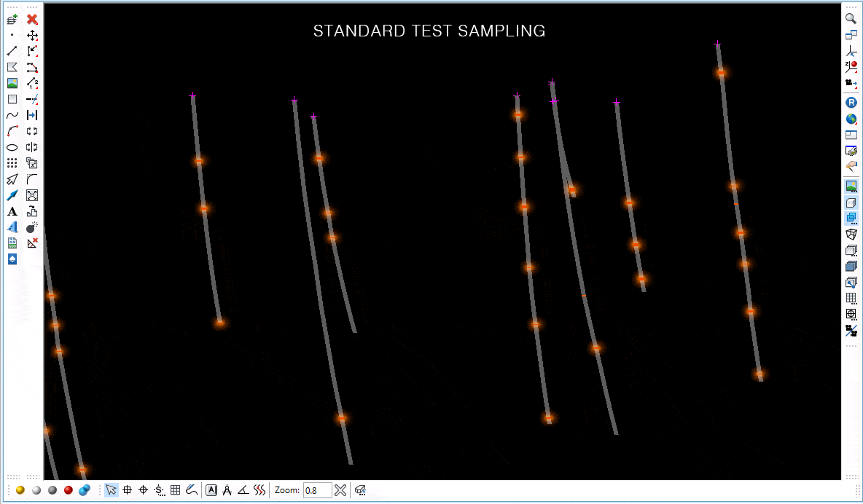Toggle the 3D cube display mode
Viewport: 863px width, 504px height.
(851, 202)
